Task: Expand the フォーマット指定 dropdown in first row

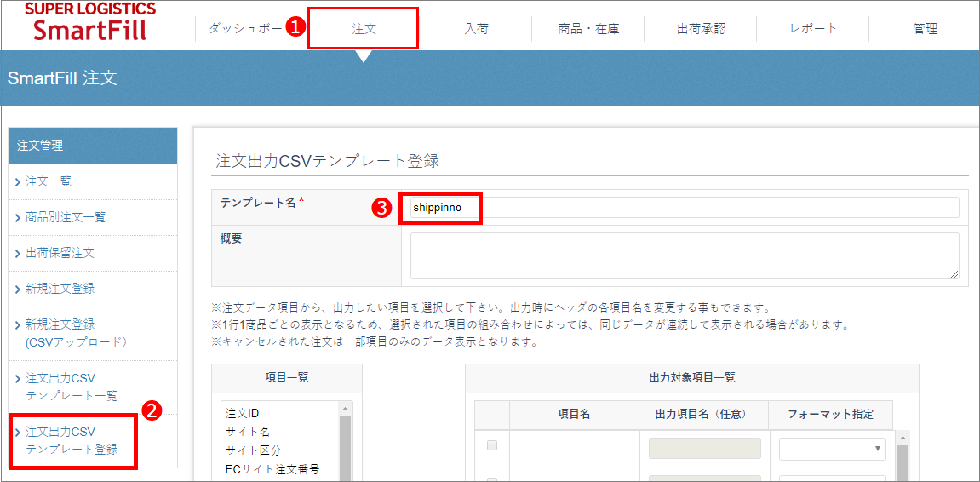Action: coord(832,449)
